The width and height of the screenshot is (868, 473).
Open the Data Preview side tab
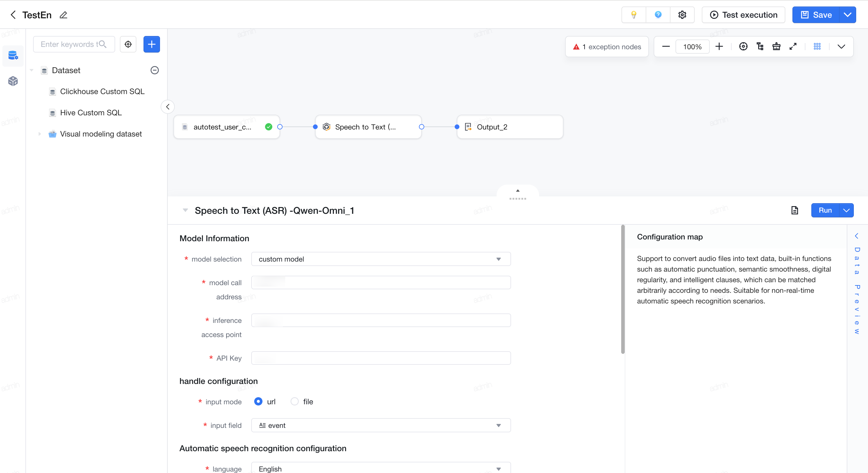(857, 284)
